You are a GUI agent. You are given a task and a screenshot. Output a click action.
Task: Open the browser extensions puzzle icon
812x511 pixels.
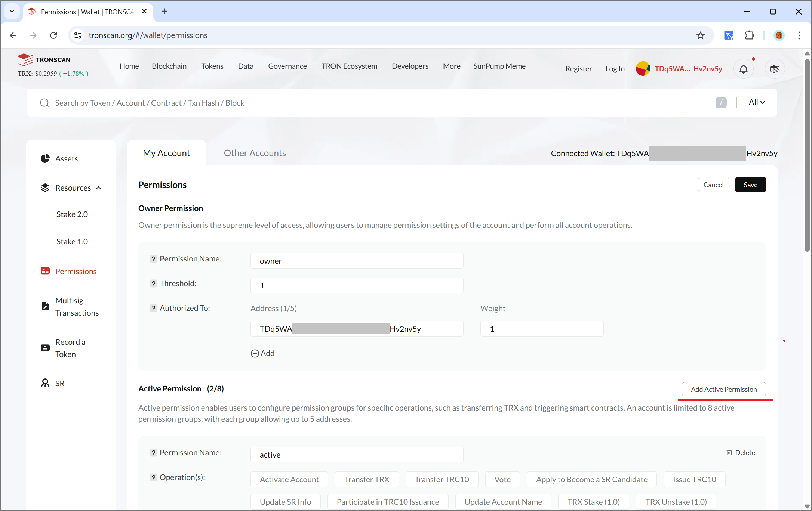[x=749, y=35]
